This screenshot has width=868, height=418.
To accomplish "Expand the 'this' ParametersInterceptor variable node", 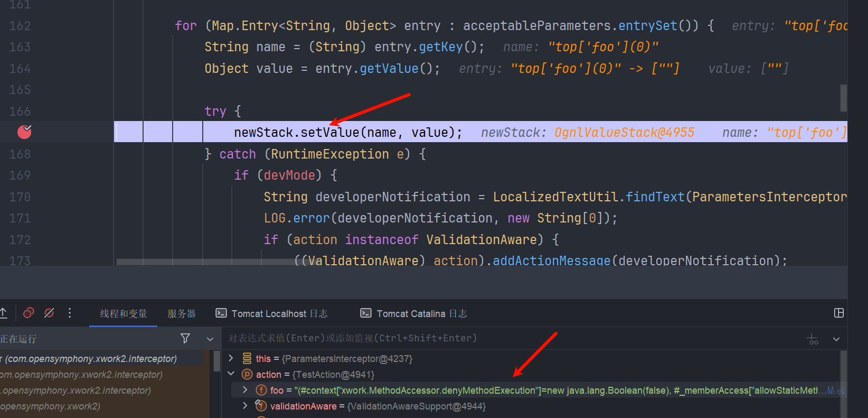I will [x=231, y=358].
